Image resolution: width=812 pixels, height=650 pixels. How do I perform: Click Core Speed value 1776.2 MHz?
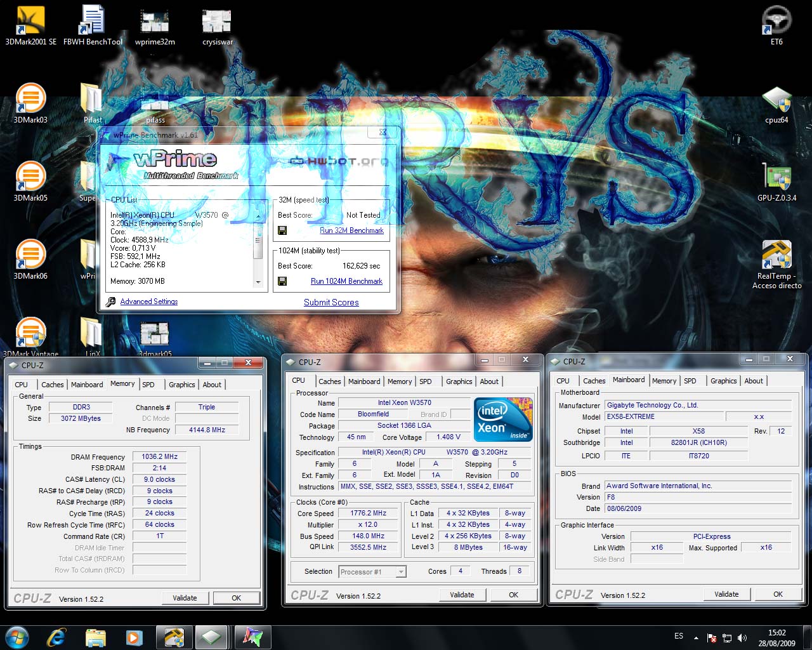tap(368, 513)
